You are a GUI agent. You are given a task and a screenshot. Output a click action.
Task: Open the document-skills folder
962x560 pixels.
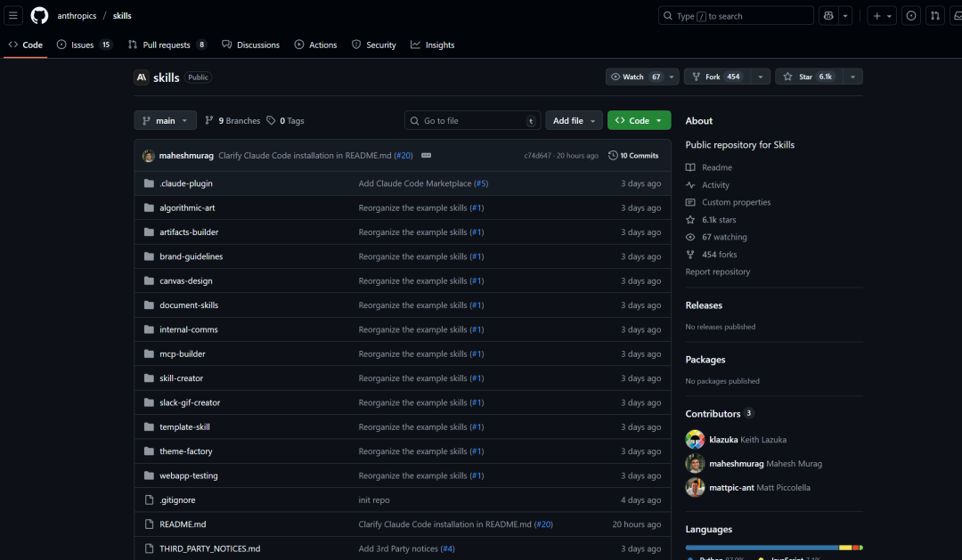pos(188,304)
